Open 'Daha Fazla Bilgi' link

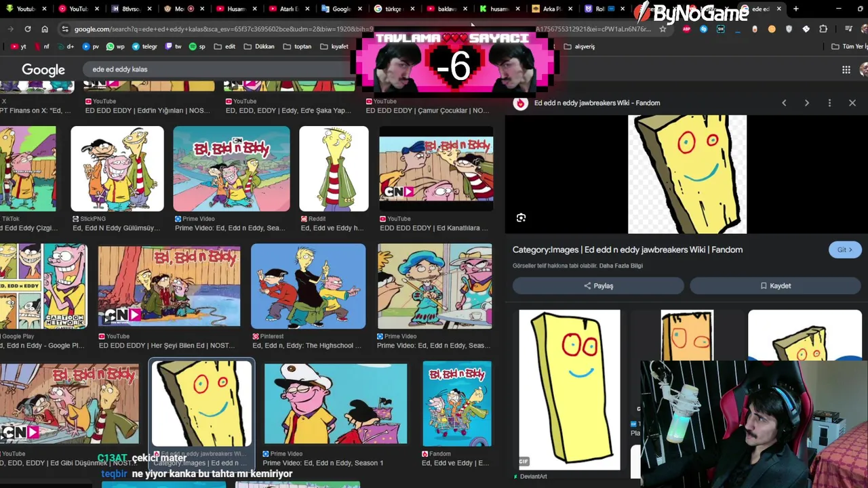[x=620, y=266]
